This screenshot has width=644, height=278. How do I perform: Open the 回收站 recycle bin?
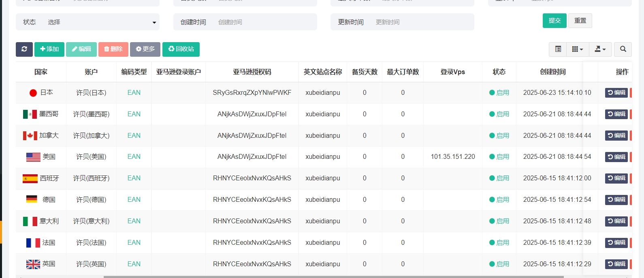(x=181, y=49)
